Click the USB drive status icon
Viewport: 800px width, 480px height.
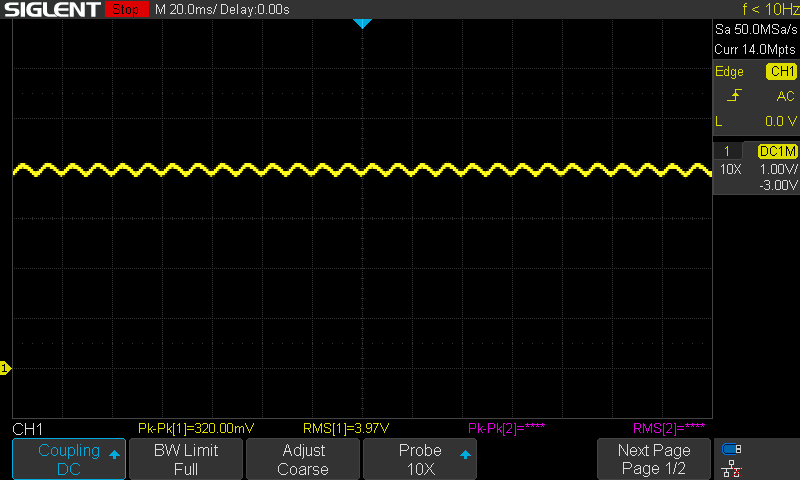[732, 449]
